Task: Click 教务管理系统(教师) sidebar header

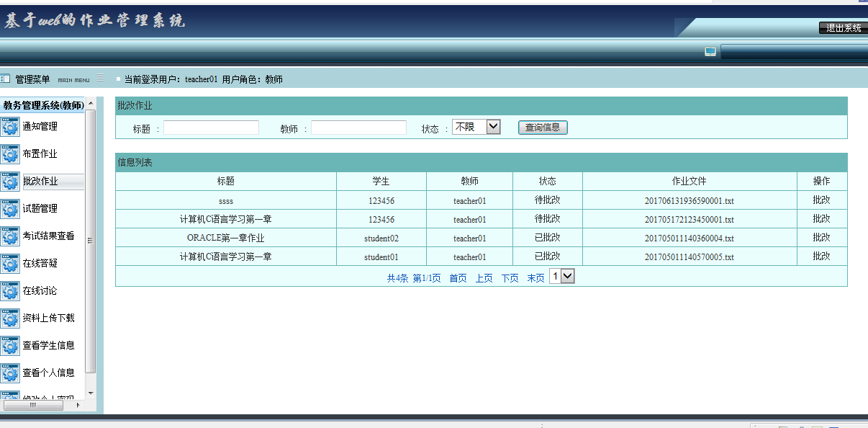Action: [42, 105]
